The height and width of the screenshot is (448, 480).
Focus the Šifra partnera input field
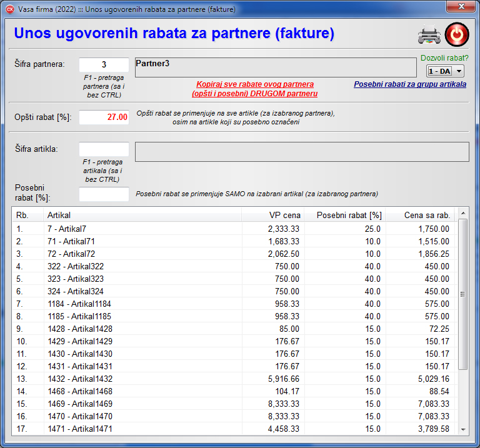[x=104, y=64]
